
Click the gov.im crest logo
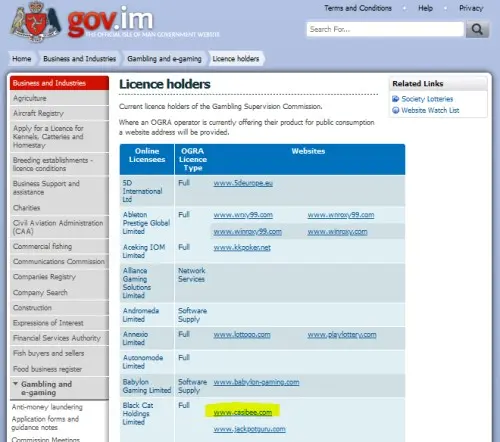[36, 22]
